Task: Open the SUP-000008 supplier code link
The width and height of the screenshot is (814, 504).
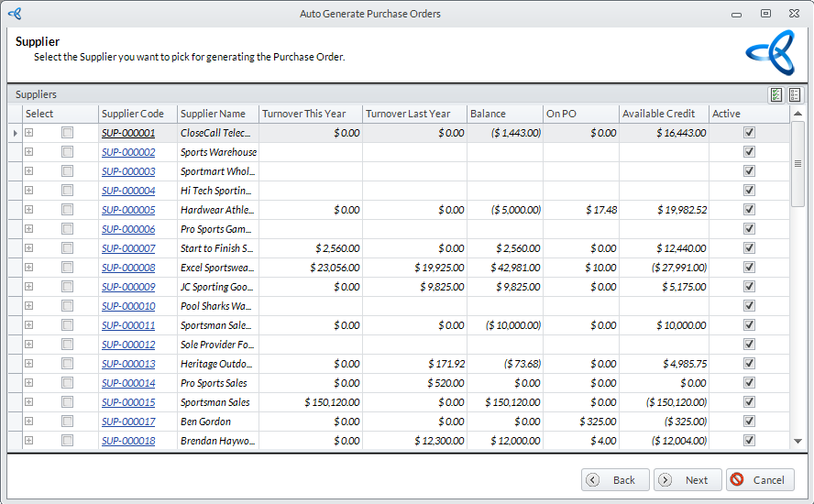Action: pos(128,268)
